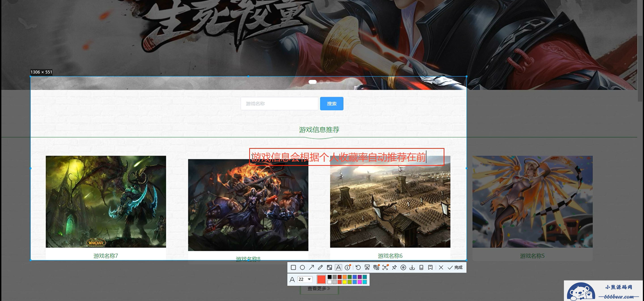The height and width of the screenshot is (301, 644).
Task: Click the 游戏名称5 title link
Action: click(532, 256)
